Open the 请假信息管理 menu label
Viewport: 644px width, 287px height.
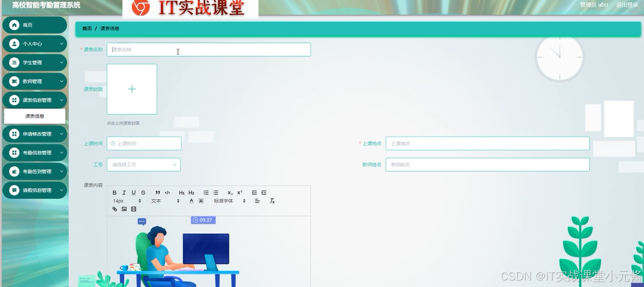coord(37,190)
